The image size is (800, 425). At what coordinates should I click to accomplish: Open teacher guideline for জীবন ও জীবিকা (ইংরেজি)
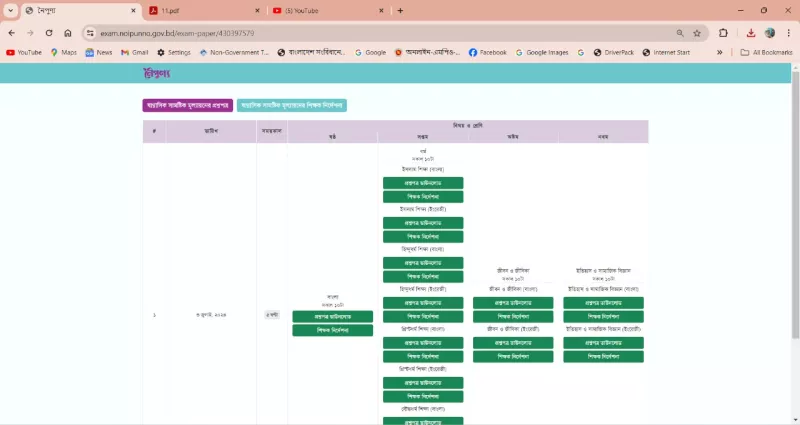[x=513, y=357]
